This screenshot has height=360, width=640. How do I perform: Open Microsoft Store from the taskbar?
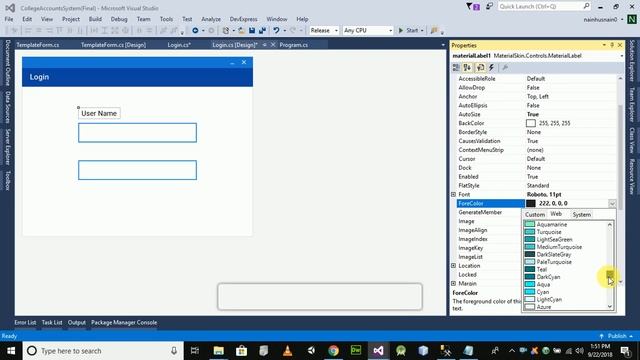coord(242,351)
